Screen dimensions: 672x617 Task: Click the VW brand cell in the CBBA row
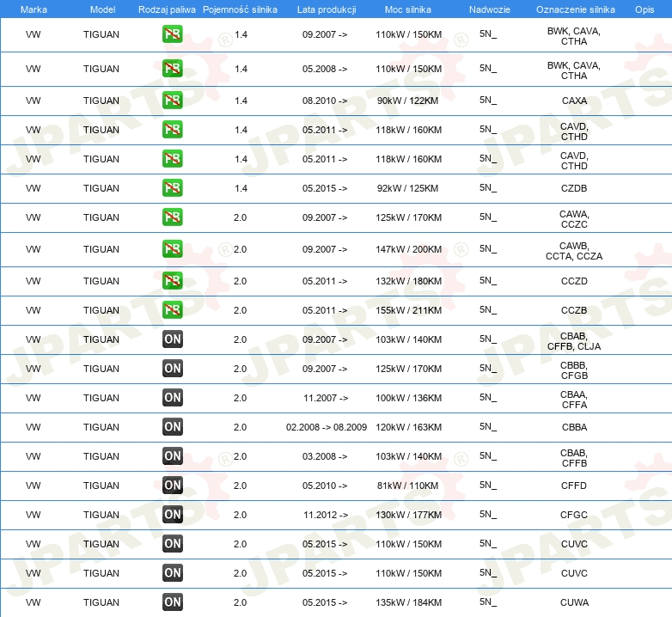coord(33,427)
